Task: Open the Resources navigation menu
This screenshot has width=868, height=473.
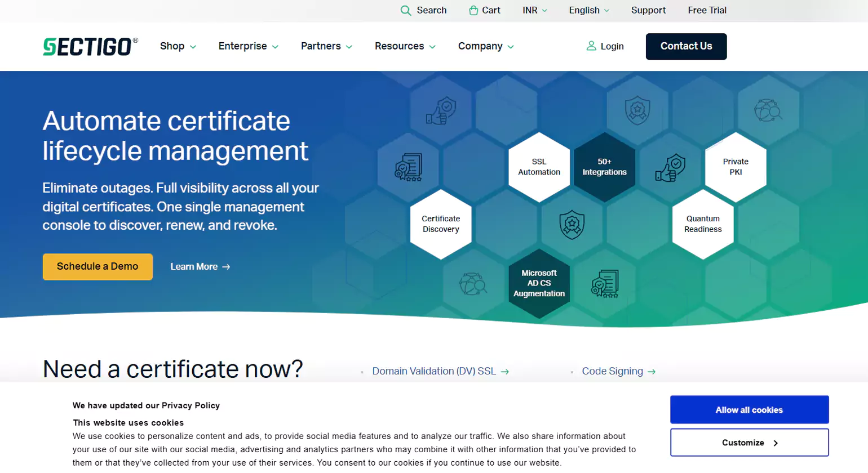Action: [x=405, y=46]
